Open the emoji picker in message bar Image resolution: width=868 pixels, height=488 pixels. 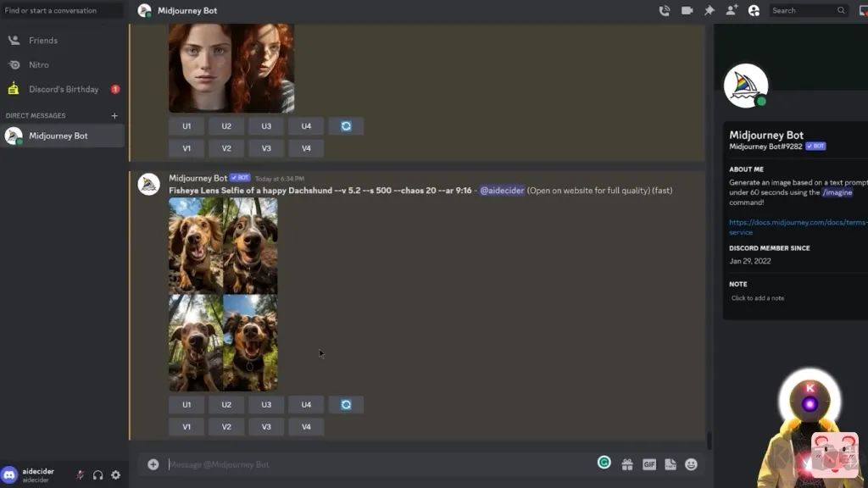(691, 464)
